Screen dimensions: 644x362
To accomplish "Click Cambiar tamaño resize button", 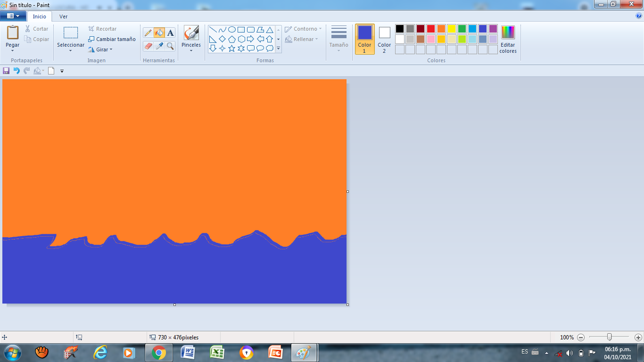I will coord(112,39).
